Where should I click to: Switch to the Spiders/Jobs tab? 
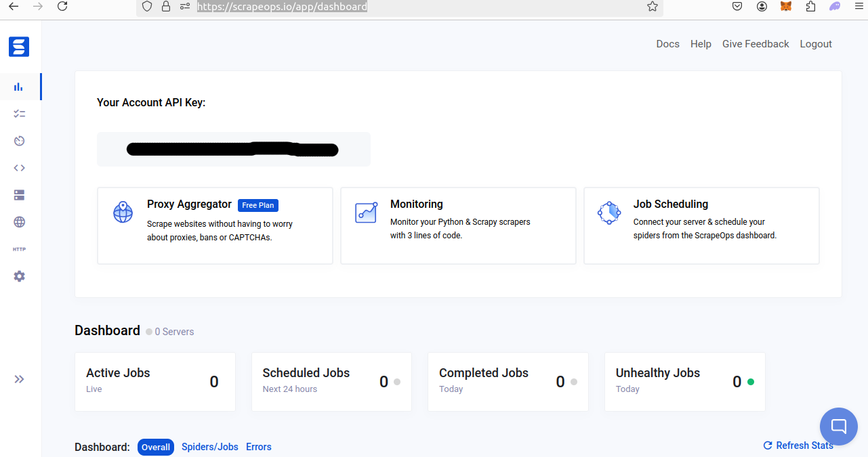210,447
